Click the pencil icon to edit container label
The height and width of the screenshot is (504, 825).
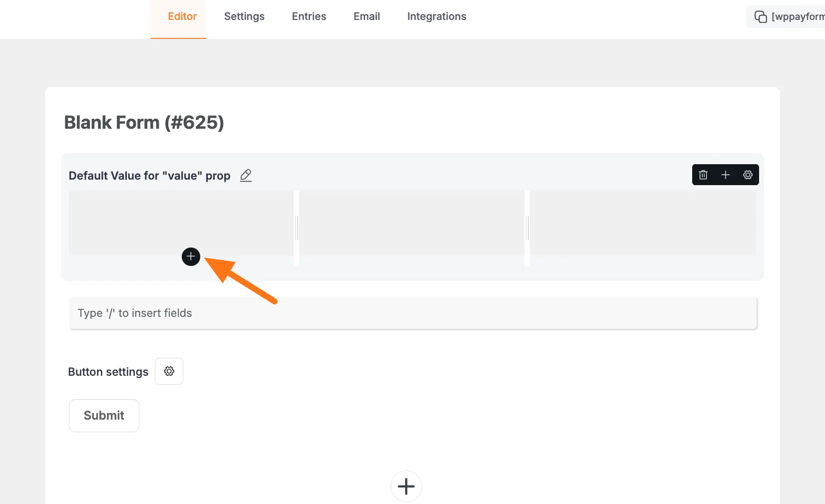tap(246, 176)
